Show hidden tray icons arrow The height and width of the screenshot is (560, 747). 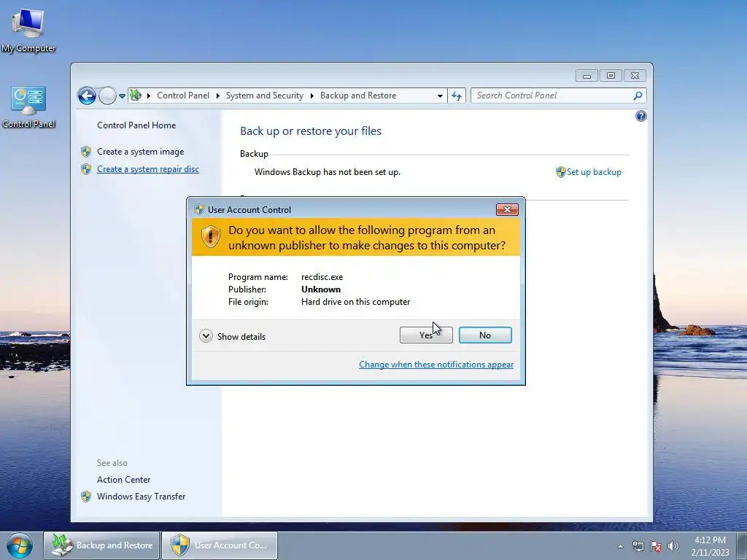click(620, 546)
